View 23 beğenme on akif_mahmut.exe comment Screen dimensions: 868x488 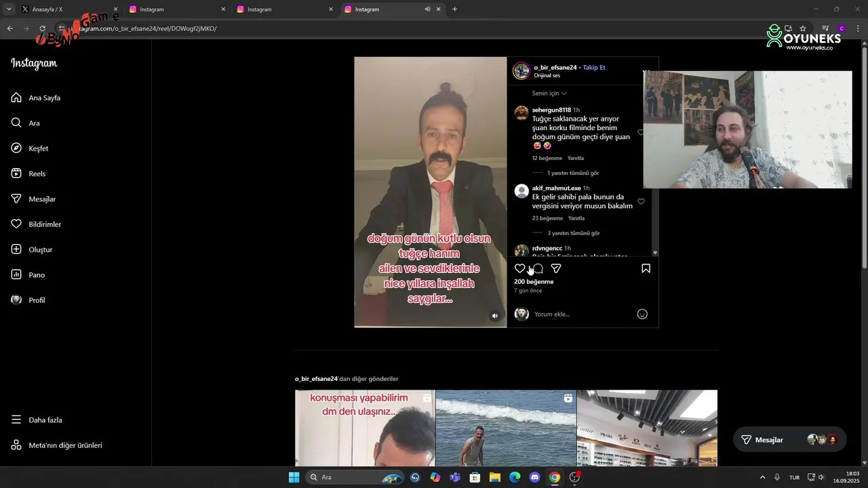548,218
